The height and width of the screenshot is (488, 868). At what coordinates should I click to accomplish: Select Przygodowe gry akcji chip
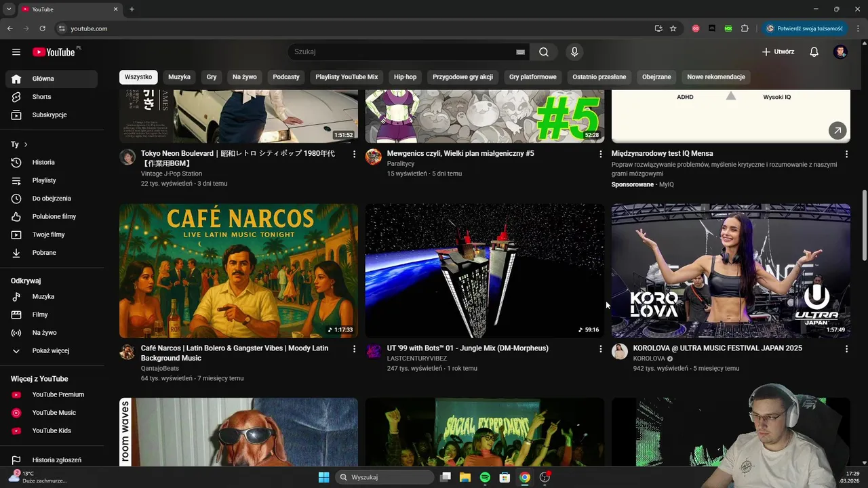(462, 77)
